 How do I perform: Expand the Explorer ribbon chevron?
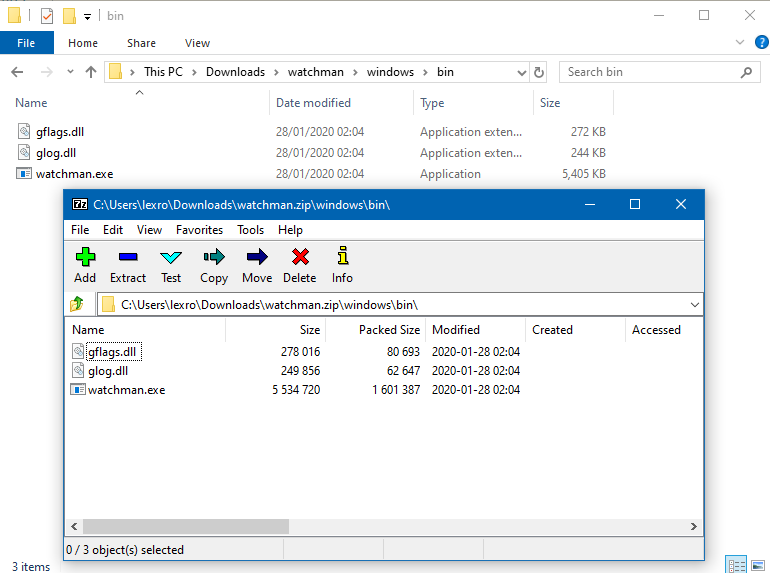[740, 42]
